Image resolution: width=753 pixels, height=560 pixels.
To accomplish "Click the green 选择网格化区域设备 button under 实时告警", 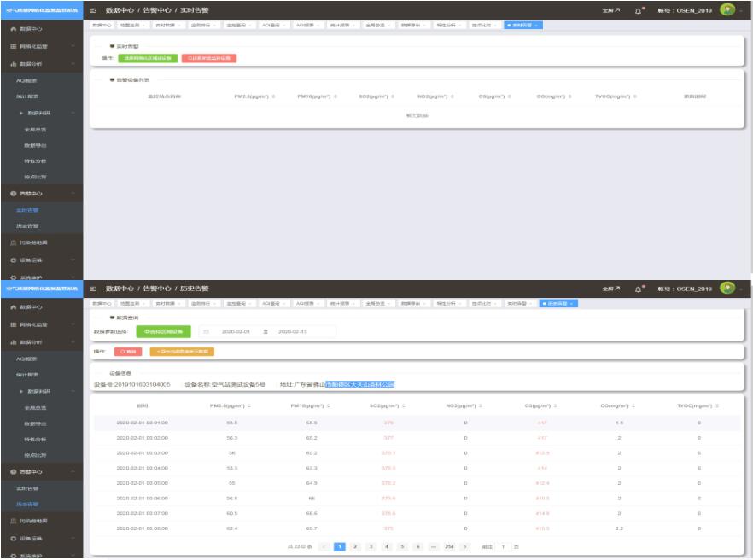I will (147, 58).
